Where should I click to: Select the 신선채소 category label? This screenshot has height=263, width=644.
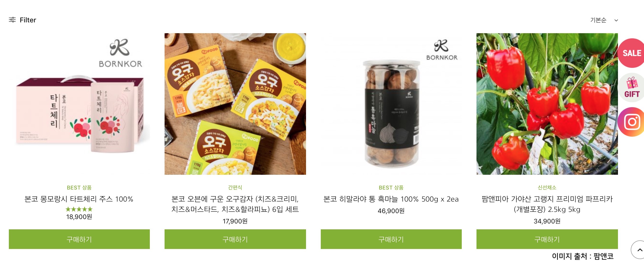pos(547,188)
